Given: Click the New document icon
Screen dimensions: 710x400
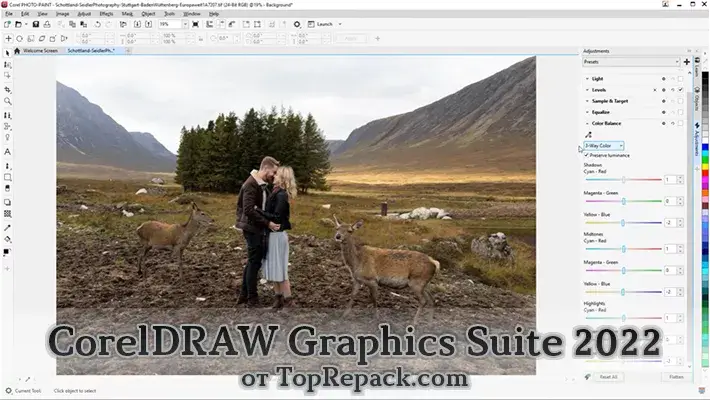Looking at the screenshot, I should coord(7,24).
